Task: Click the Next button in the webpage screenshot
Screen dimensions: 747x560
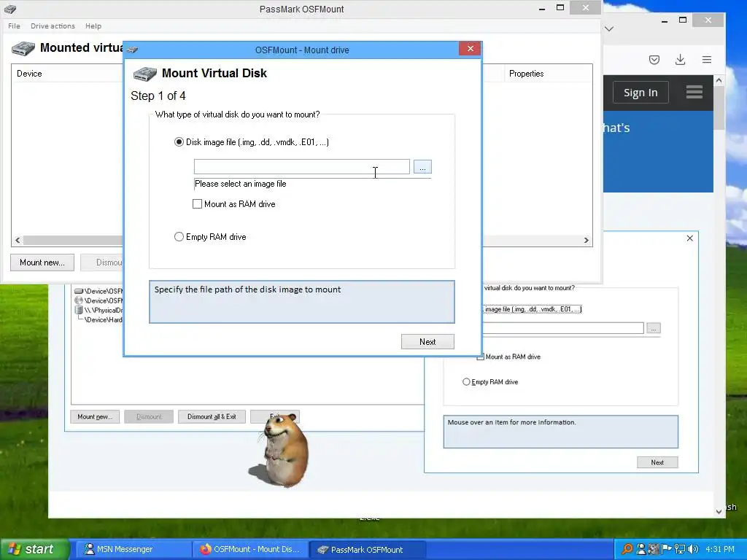Action: coord(657,462)
